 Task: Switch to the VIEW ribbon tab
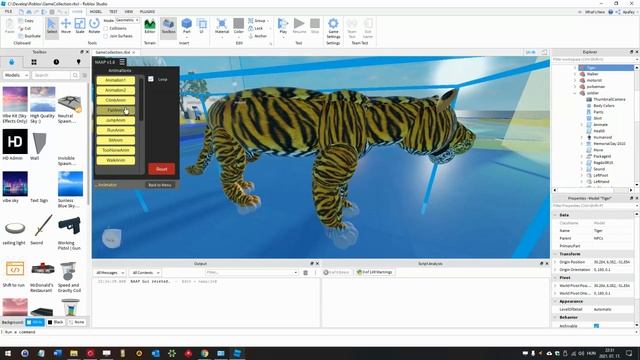[129, 11]
